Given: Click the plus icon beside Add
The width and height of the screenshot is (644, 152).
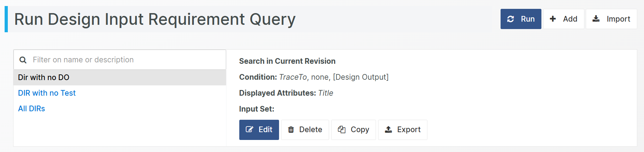Looking at the screenshot, I should click(x=553, y=19).
